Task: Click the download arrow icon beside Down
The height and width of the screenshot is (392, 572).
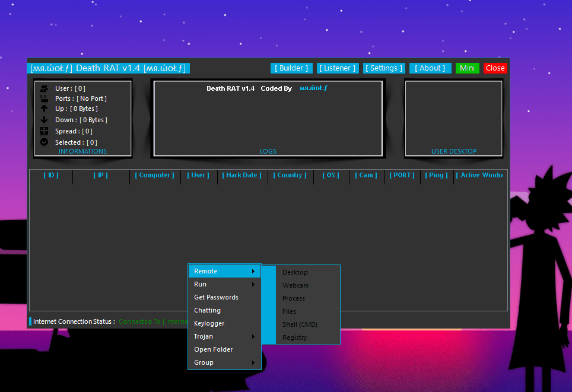Action: pyautogui.click(x=44, y=120)
